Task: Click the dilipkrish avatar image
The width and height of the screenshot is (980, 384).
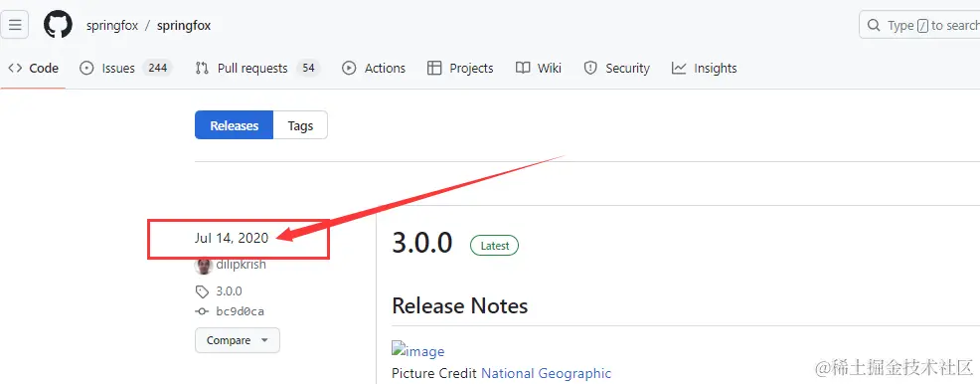Action: (x=203, y=266)
